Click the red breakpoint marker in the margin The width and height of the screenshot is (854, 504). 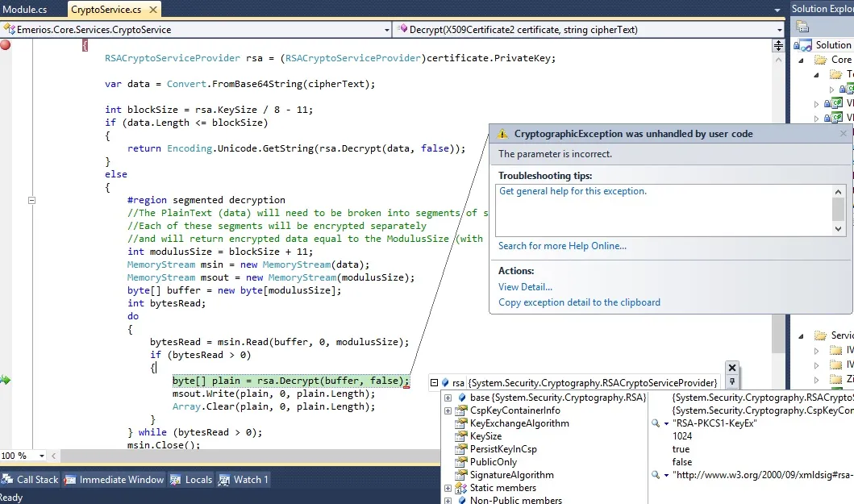tap(6, 45)
